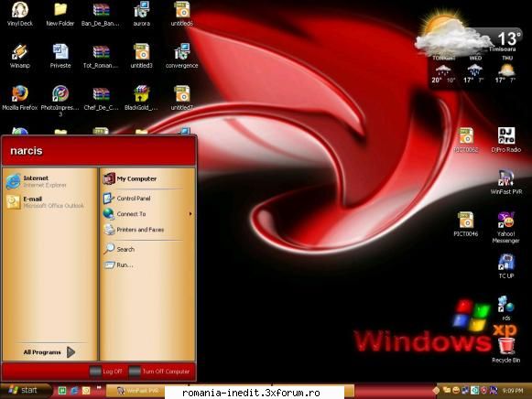The height and width of the screenshot is (399, 532).
Task: Click the first green Quick Launch icon
Action: click(62, 391)
